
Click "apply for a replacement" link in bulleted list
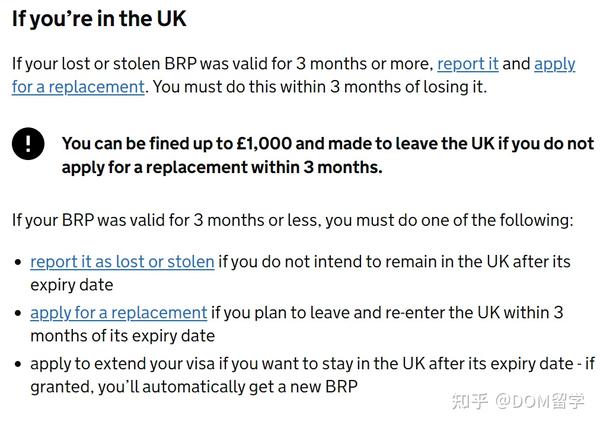point(118,313)
